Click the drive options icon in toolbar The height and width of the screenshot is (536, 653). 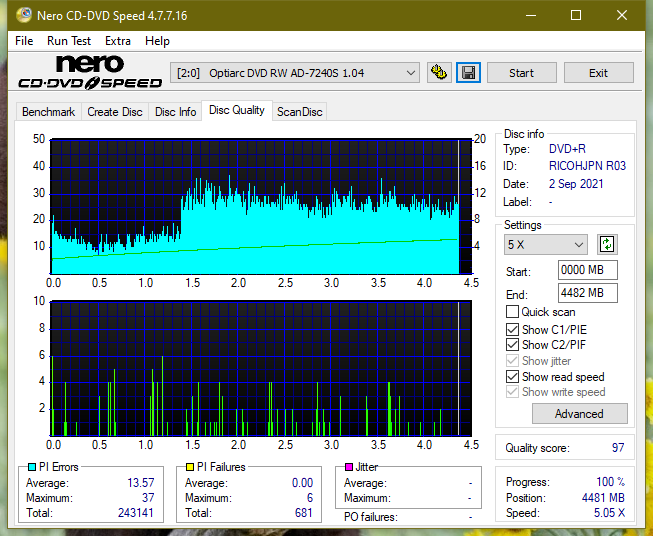(439, 73)
